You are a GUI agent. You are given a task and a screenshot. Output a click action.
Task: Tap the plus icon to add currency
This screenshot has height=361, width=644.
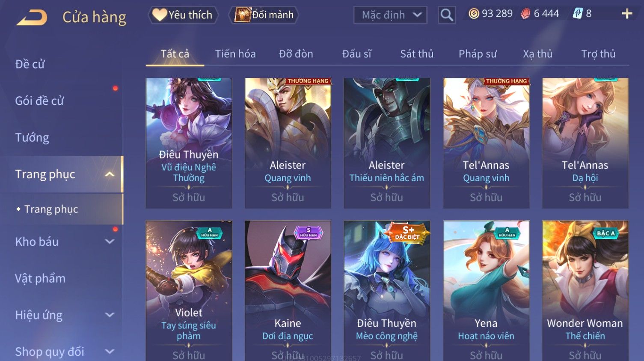[x=627, y=14]
